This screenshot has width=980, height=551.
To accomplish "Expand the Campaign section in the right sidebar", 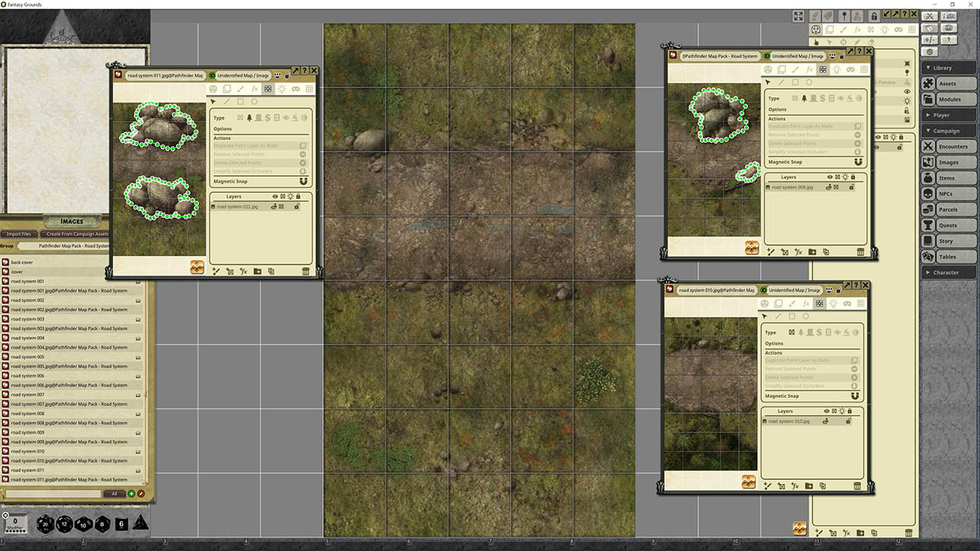I will coord(948,130).
